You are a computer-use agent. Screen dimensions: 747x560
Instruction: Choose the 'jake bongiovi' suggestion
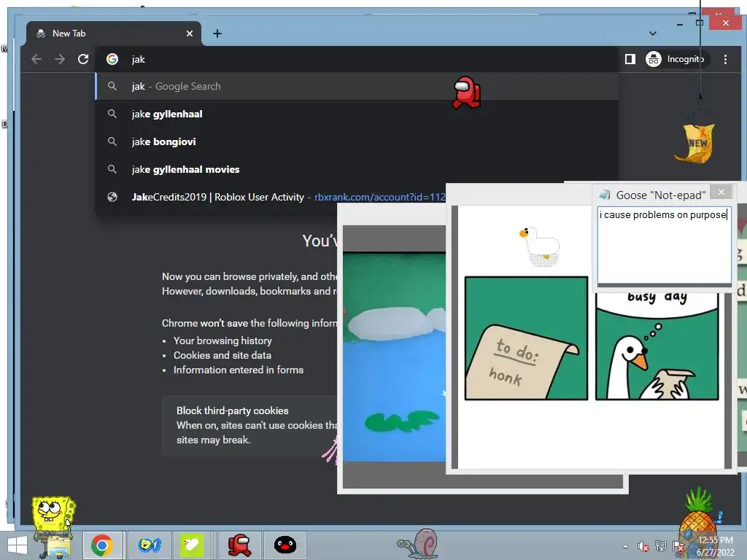coord(357,141)
